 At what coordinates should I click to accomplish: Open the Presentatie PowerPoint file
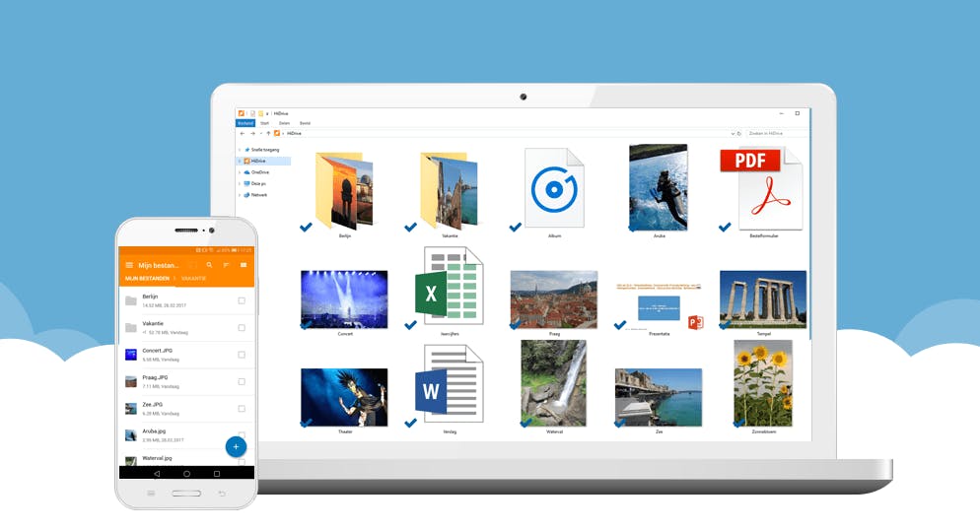tap(659, 306)
